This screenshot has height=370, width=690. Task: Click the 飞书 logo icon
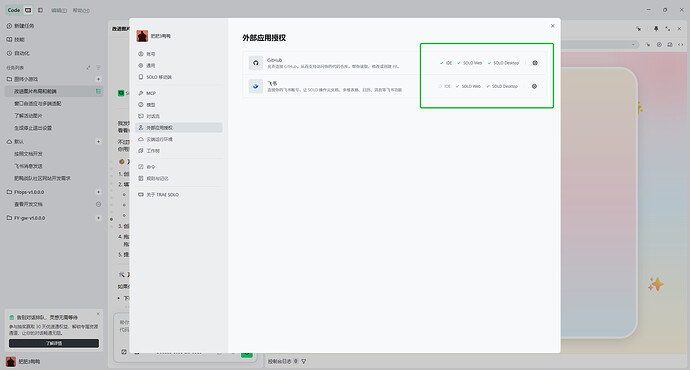click(x=256, y=86)
